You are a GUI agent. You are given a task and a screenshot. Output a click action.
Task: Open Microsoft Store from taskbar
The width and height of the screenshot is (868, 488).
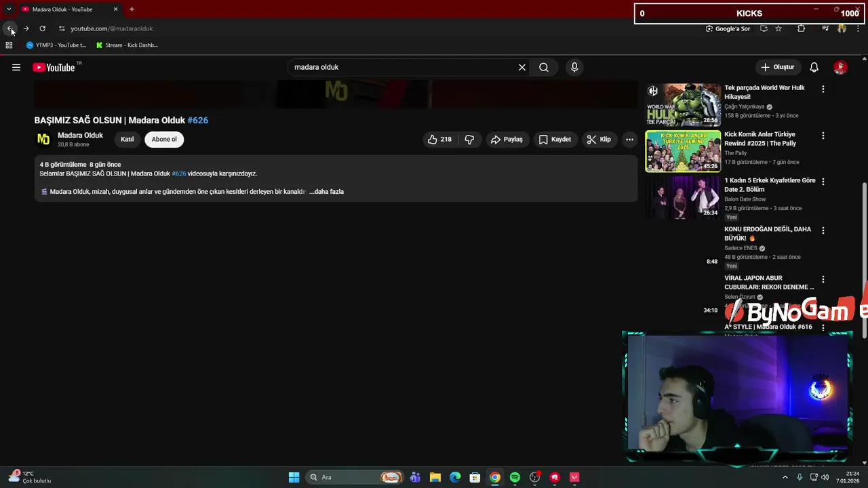[475, 477]
